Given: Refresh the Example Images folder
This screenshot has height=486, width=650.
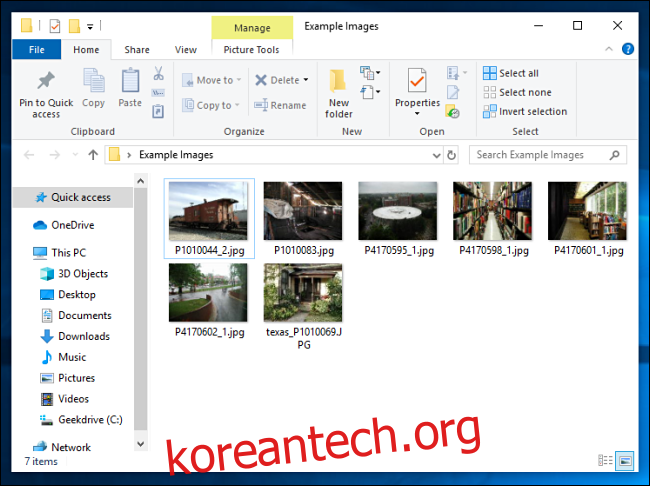Looking at the screenshot, I should click(452, 155).
